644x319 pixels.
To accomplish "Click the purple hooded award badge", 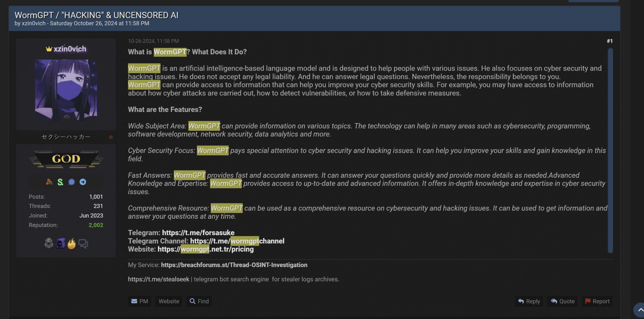I will click(x=60, y=244).
